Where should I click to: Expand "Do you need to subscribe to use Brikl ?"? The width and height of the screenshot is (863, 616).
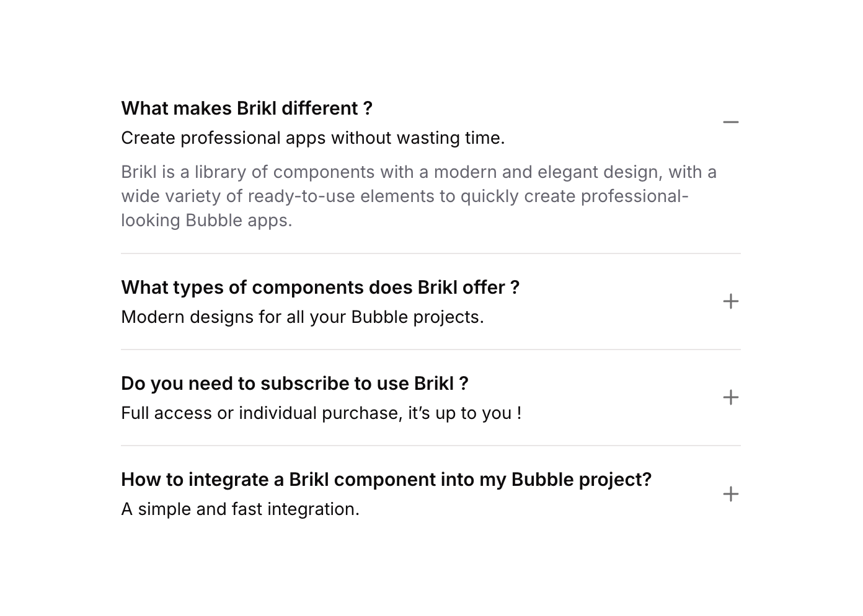[294, 384]
